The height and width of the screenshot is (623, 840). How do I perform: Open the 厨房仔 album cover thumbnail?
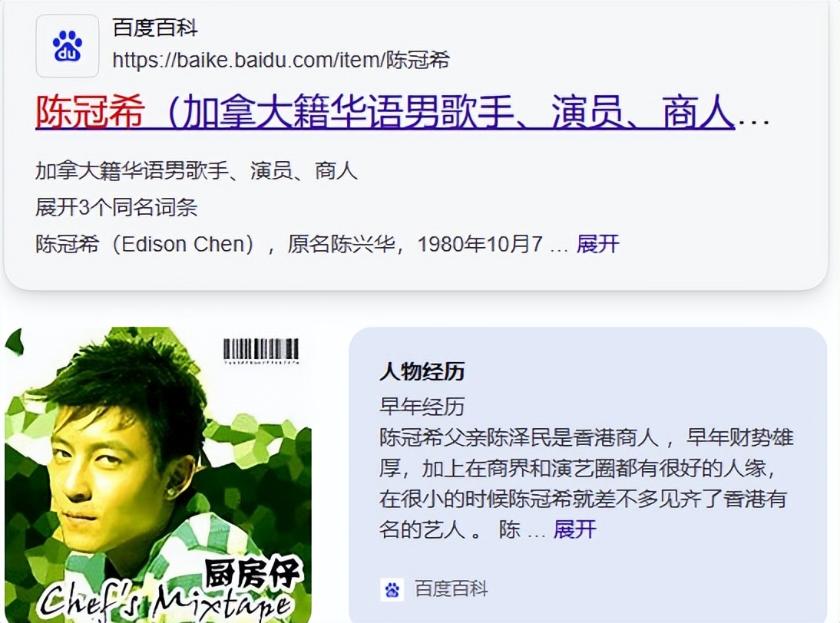[x=158, y=475]
